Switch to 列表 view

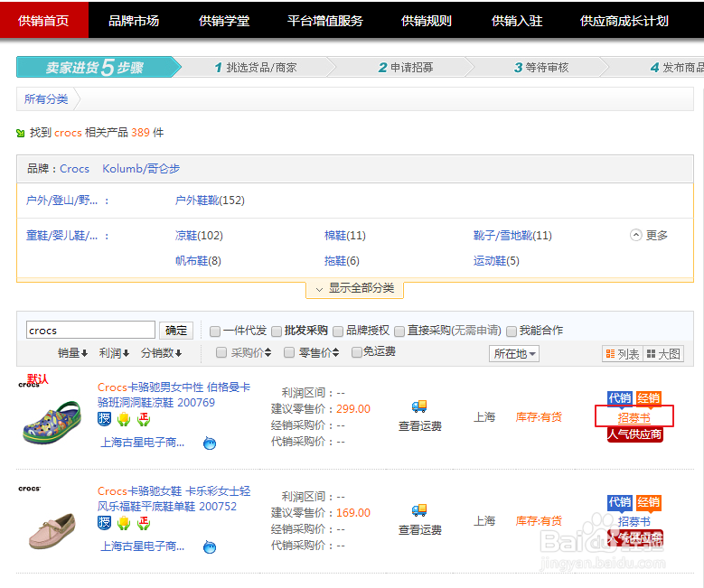(x=623, y=354)
